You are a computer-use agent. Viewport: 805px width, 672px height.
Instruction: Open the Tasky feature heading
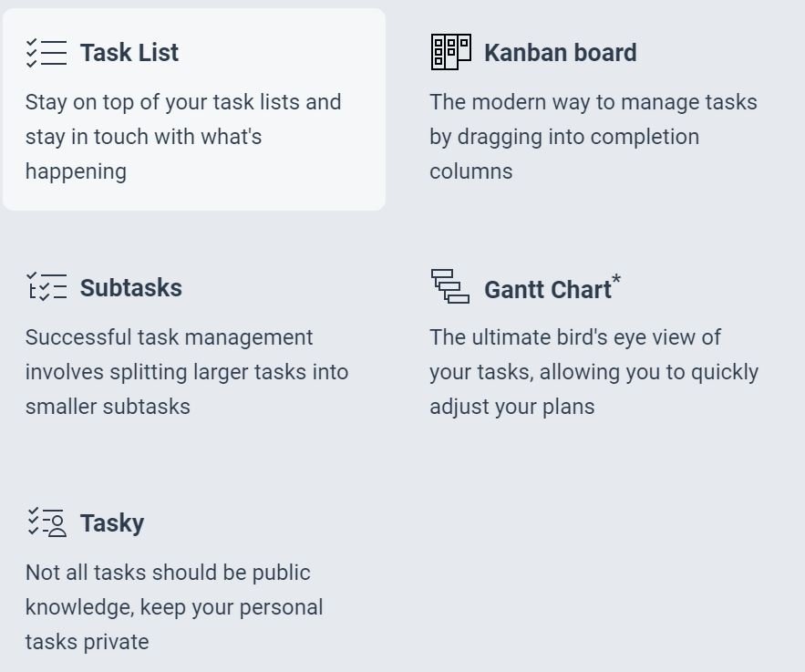point(112,523)
